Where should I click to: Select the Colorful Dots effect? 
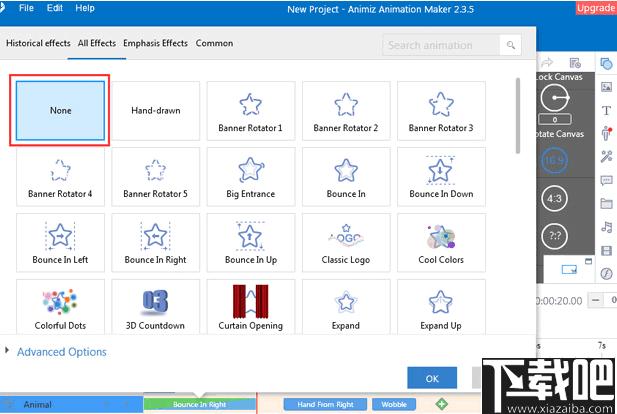[60, 307]
